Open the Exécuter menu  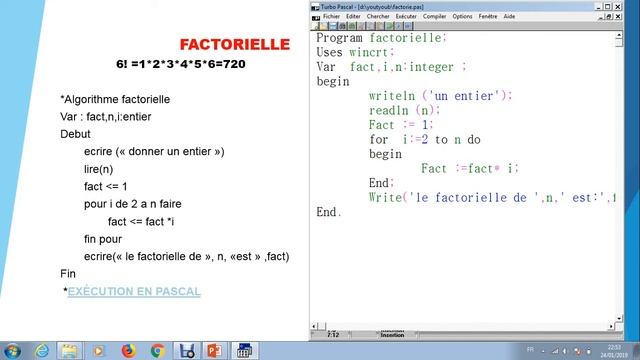click(x=406, y=16)
